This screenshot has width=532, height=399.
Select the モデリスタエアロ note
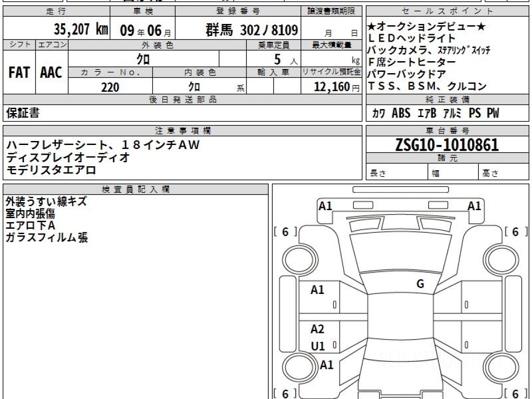(51, 169)
